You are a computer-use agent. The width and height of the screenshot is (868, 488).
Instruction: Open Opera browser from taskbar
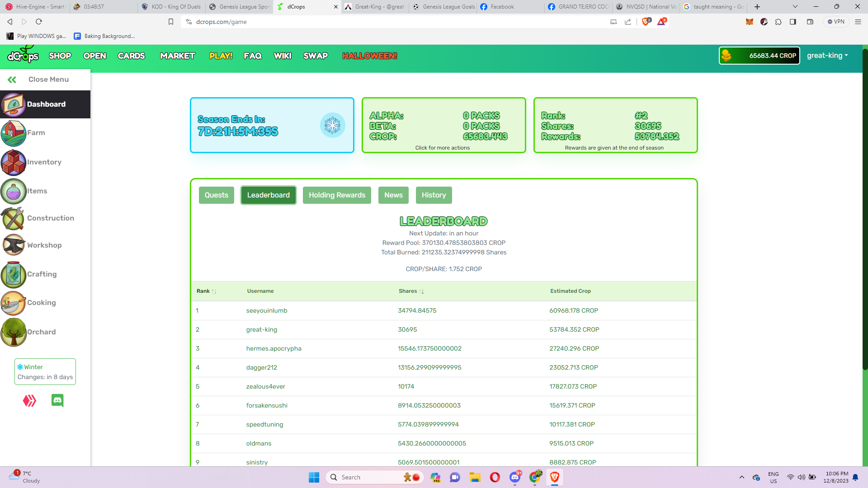coord(495,477)
